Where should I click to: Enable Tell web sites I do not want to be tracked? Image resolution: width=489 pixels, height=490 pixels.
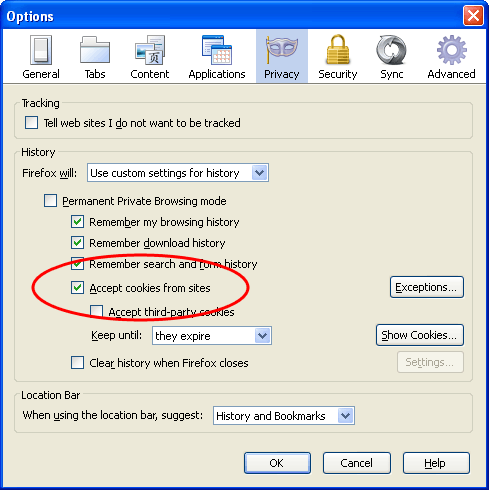point(31,123)
